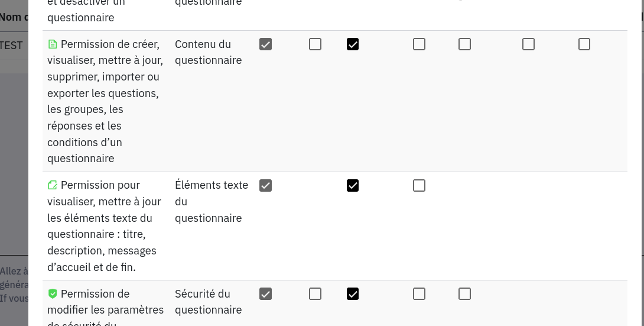Check the fifth checkbox in Contenu du questionnaire row
644x326 pixels.
point(465,44)
